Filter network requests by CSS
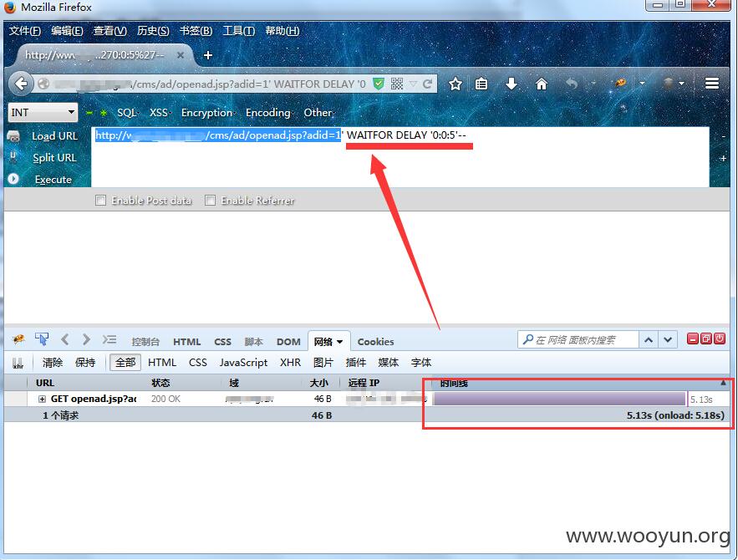This screenshot has width=738, height=560. pyautogui.click(x=198, y=363)
